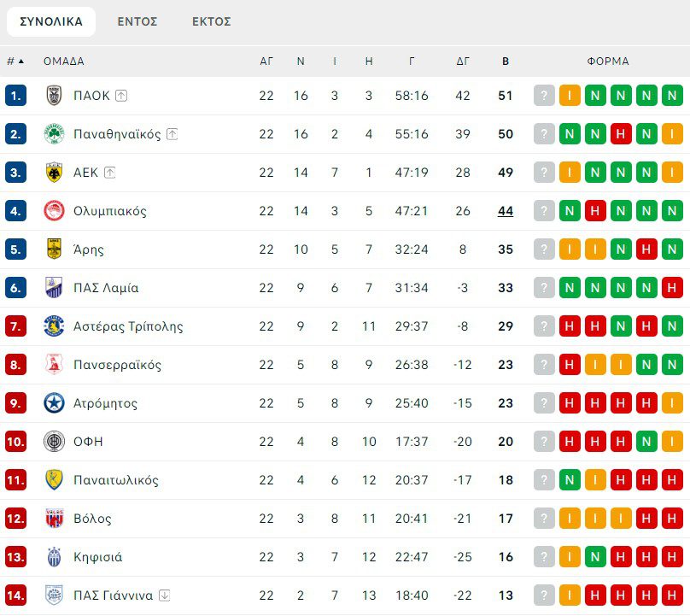
Task: Click the Παναθηναϊκός green clover logo
Action: coord(54,134)
